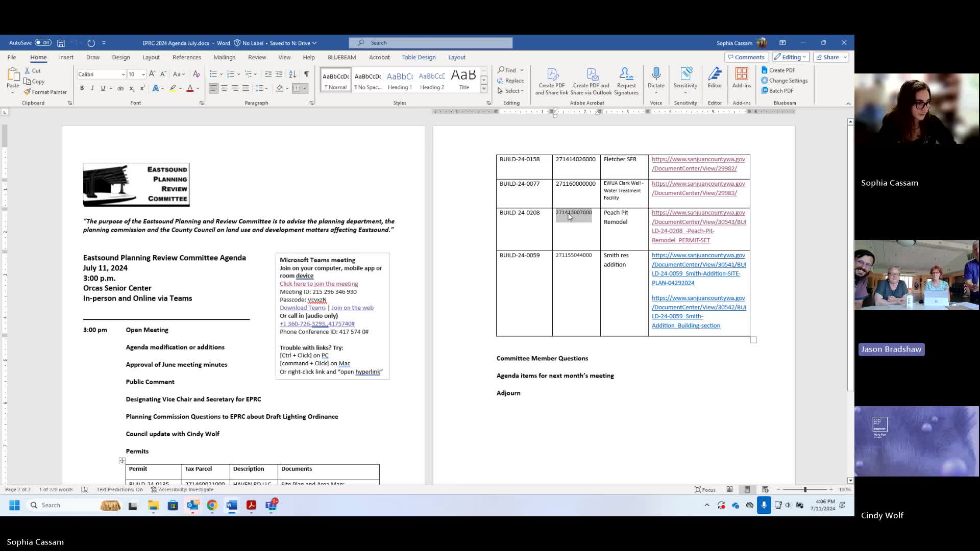Toggle bold formatting

(x=82, y=88)
